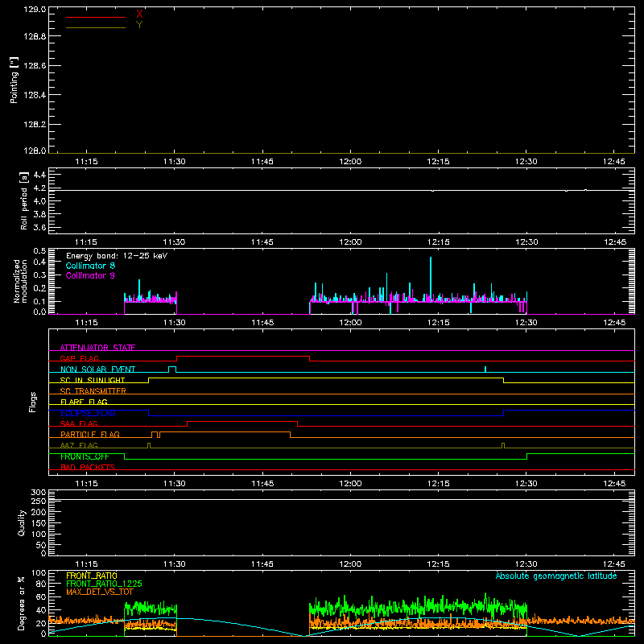Viewport: 644px width, 644px height.
Task: Click the PARTICLE_FLAG label
Action: tap(90, 434)
